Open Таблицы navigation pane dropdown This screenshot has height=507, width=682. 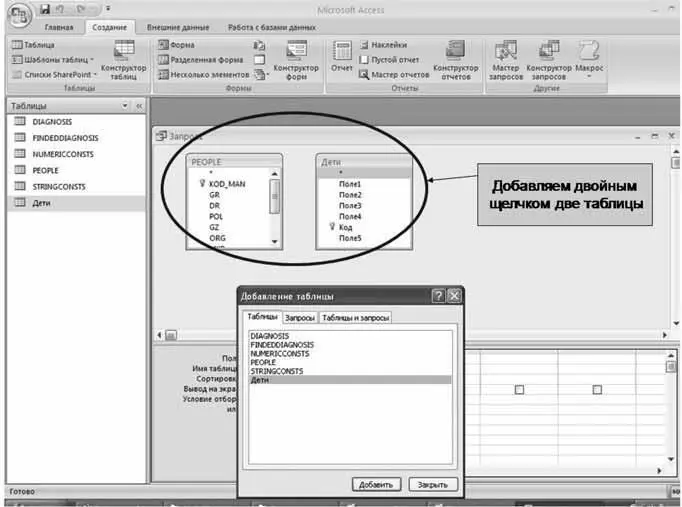tap(125, 106)
